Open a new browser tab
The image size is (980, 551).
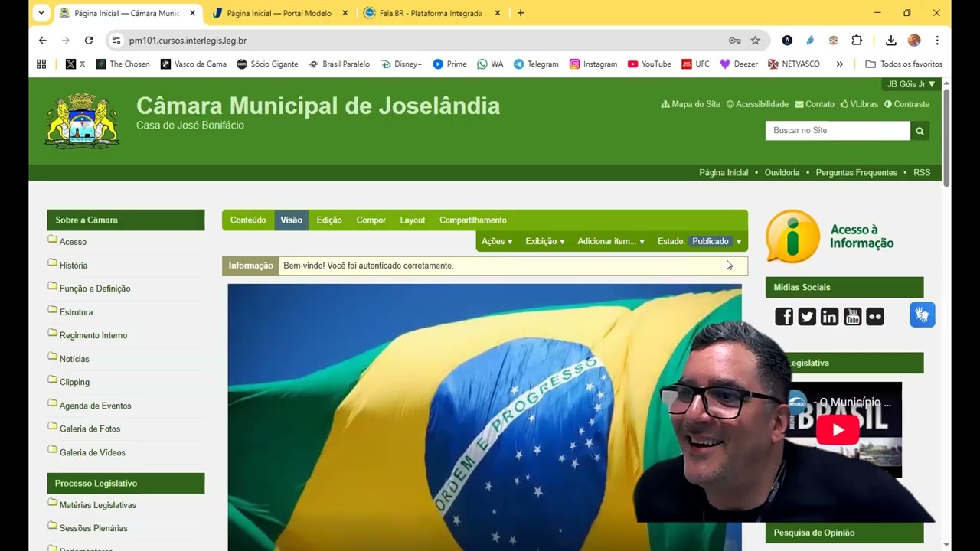pos(521,13)
